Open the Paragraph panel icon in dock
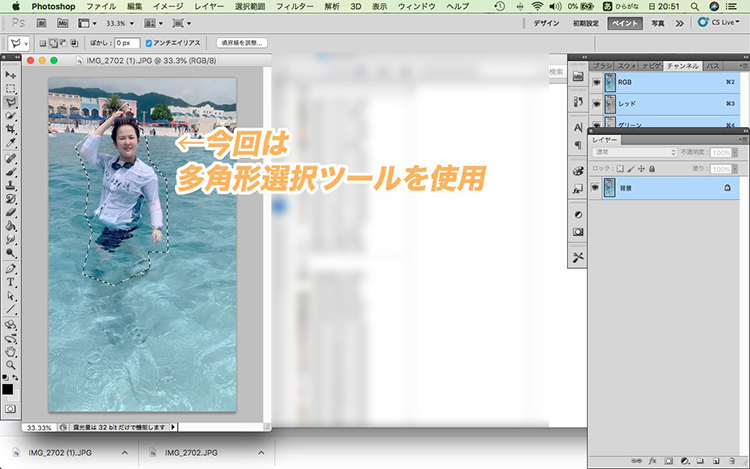750x469 pixels. 578,144
